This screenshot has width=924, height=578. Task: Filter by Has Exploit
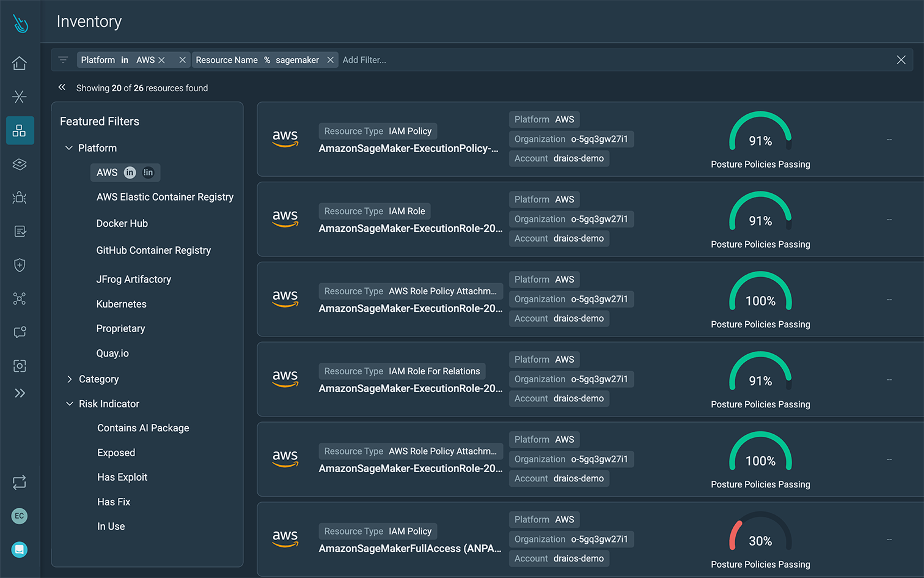click(x=122, y=477)
